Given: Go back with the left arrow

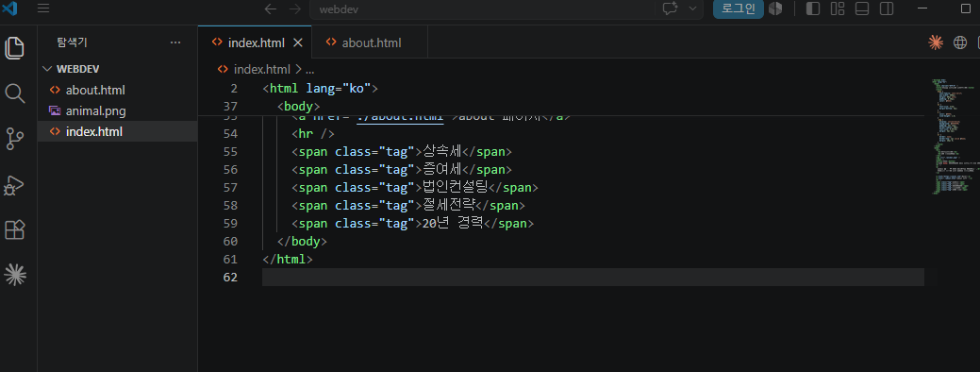Looking at the screenshot, I should coord(270,8).
